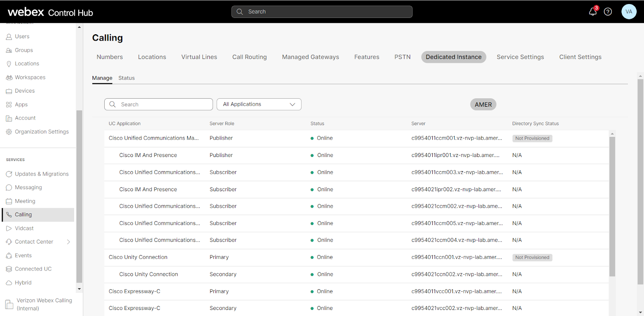Click the Verizon Webex Calling organization icon
Screen dimensions: 644x316
point(9,304)
